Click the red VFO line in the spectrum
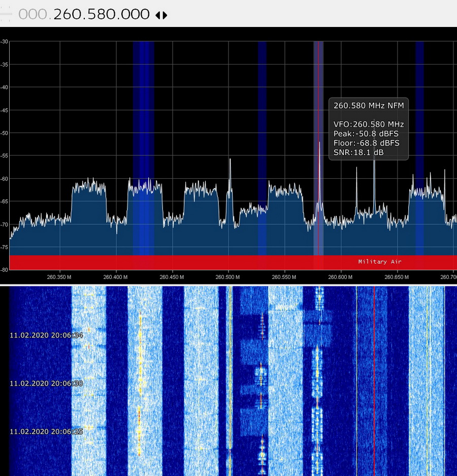 point(319,127)
